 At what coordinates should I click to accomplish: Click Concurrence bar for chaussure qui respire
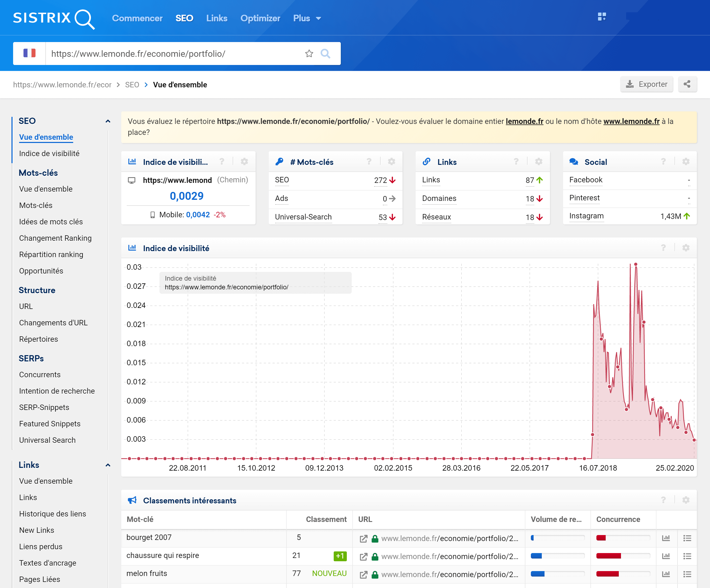click(623, 556)
